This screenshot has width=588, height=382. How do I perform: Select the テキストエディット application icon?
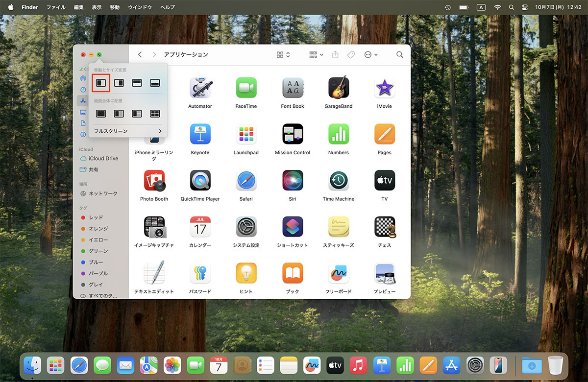pos(154,273)
